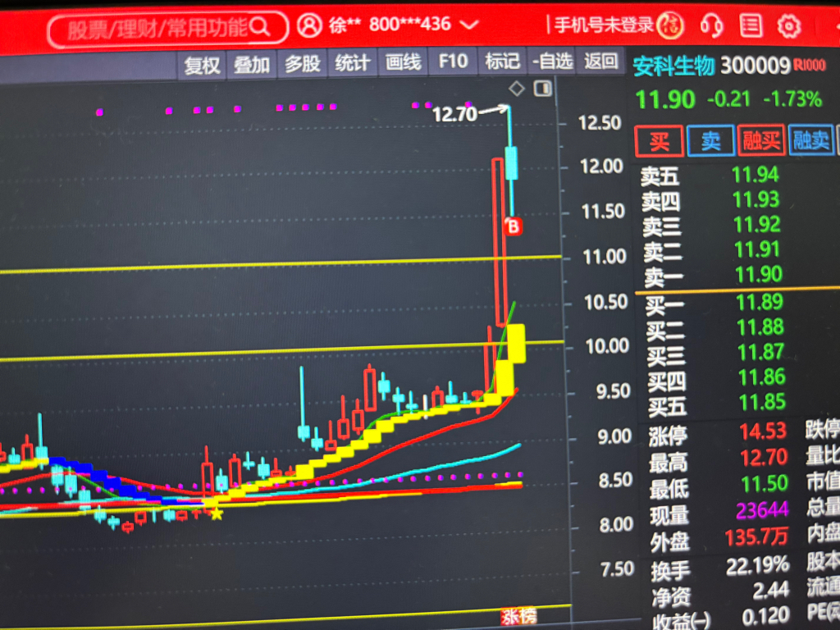The image size is (840, 630).
Task: Click the red 买 buy button
Action: (x=659, y=141)
